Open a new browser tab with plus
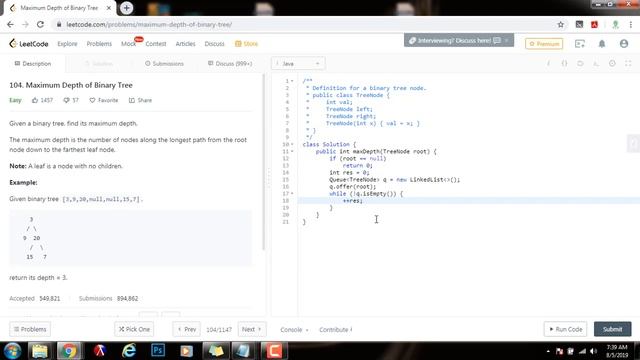The height and width of the screenshot is (360, 640). pos(127,8)
